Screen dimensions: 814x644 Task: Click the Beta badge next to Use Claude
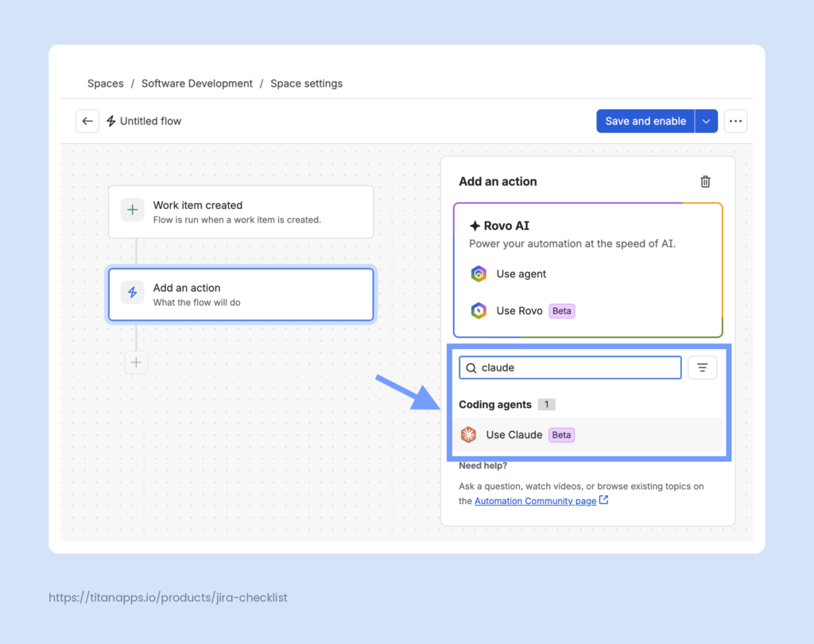561,435
